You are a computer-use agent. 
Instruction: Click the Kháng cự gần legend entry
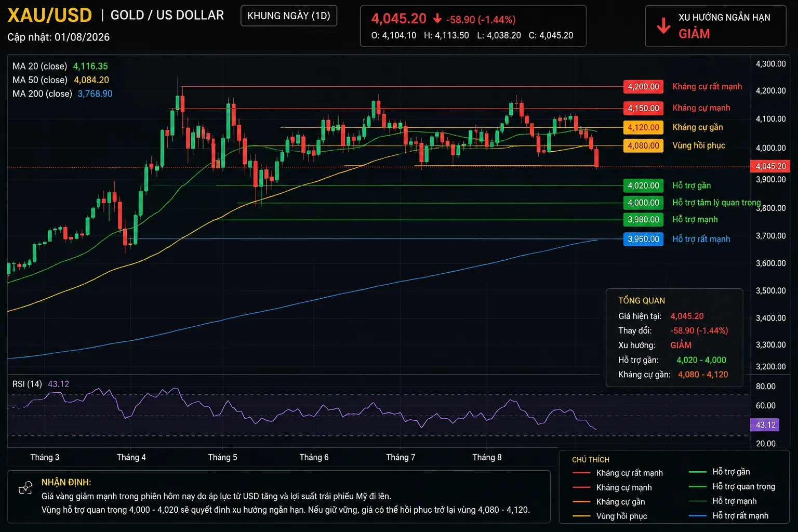click(608, 502)
